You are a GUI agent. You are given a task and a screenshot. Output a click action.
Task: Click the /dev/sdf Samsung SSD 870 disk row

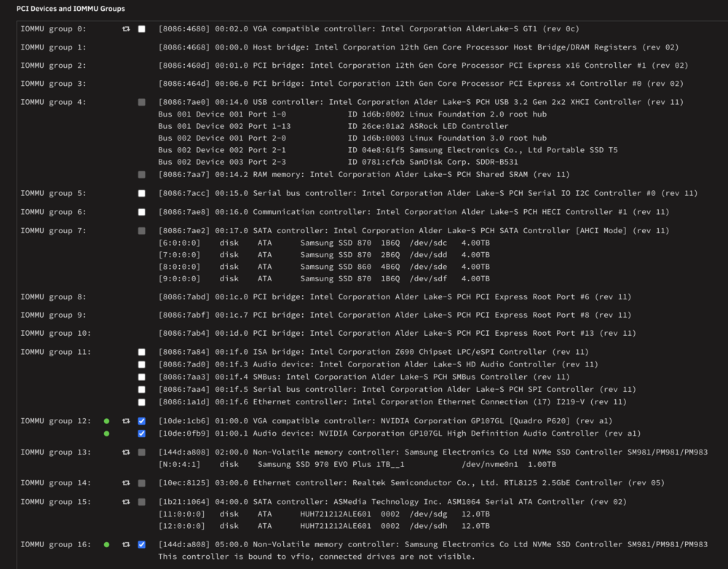[324, 279]
